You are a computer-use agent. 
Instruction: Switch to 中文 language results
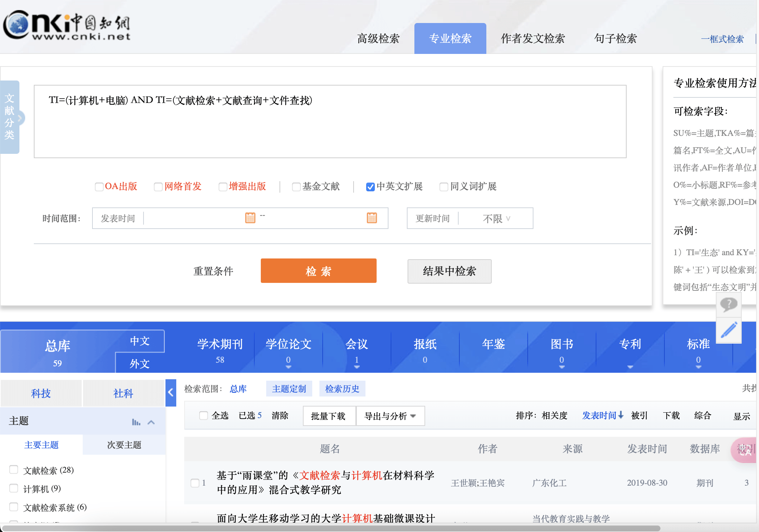click(140, 341)
